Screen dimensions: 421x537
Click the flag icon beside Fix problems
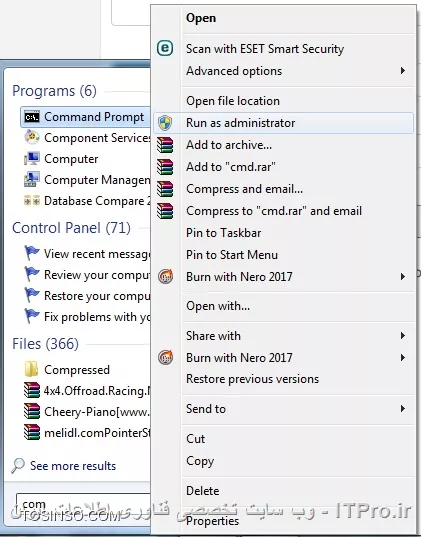click(32, 316)
